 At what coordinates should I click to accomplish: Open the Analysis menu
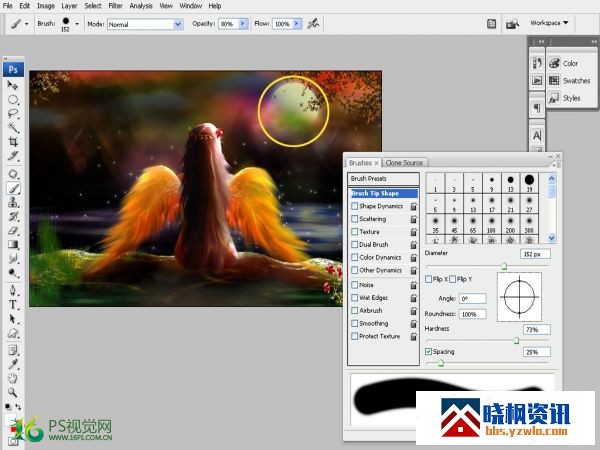[141, 6]
